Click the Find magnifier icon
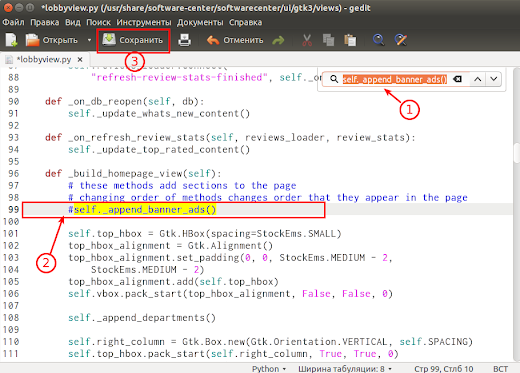This screenshot has height=373, width=520. (x=378, y=40)
